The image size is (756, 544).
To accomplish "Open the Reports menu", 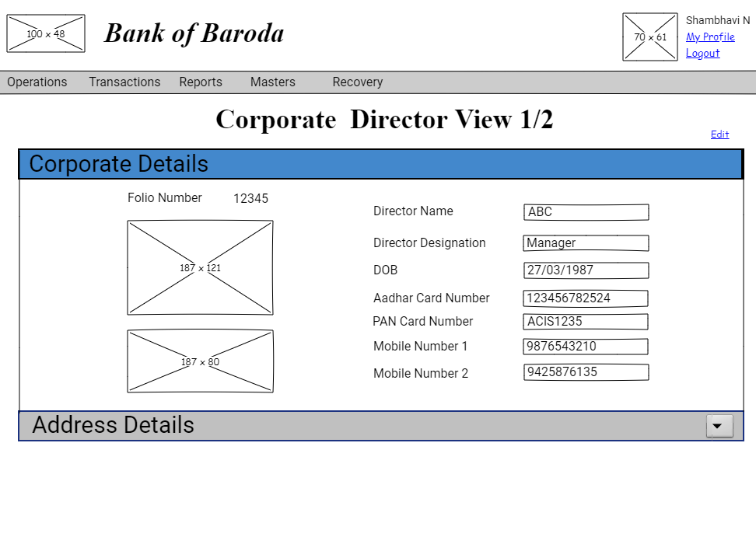I will tap(201, 82).
